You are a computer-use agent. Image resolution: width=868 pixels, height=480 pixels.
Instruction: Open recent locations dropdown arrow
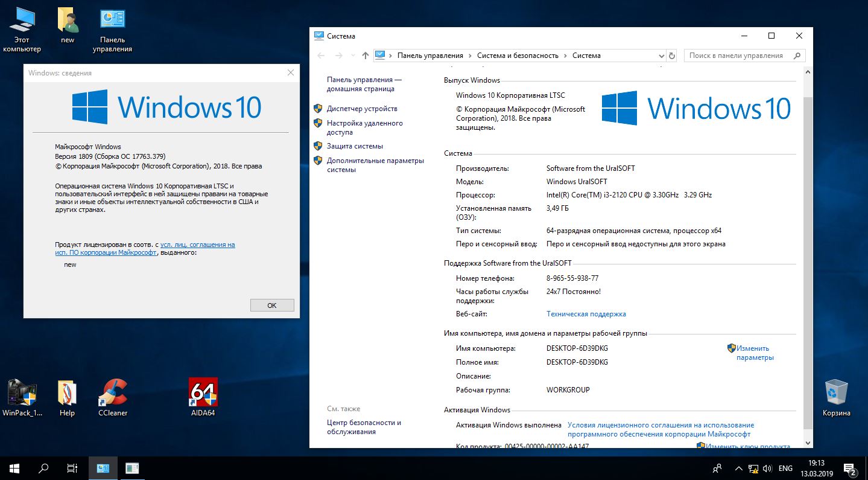click(x=352, y=56)
